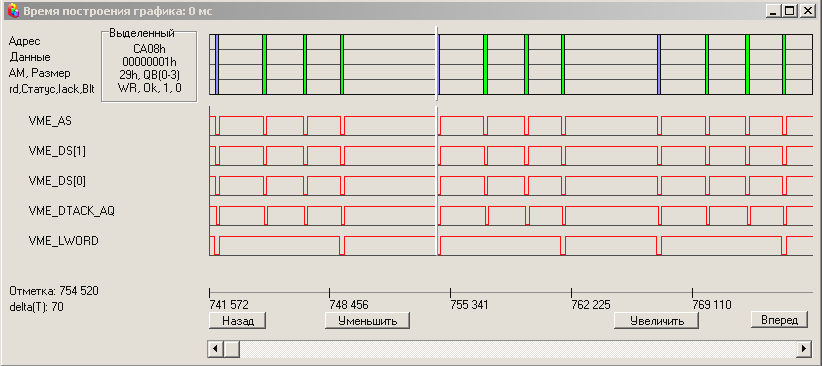
Task: Select the last green marker at right edge
Action: click(x=784, y=64)
